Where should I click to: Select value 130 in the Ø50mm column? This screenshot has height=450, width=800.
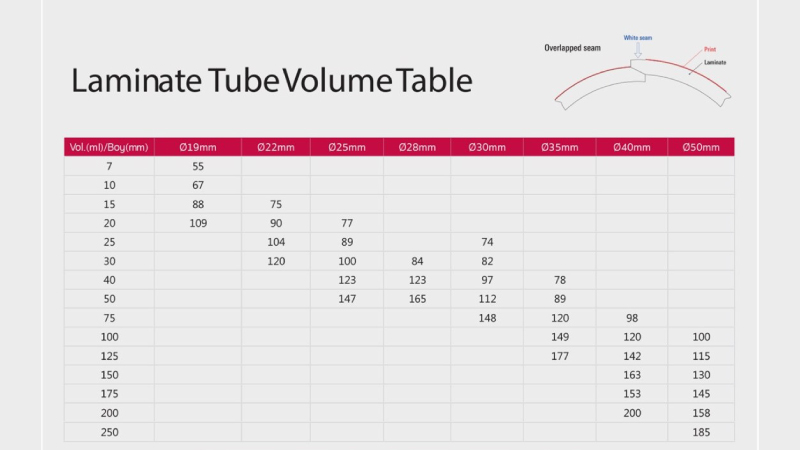701,375
